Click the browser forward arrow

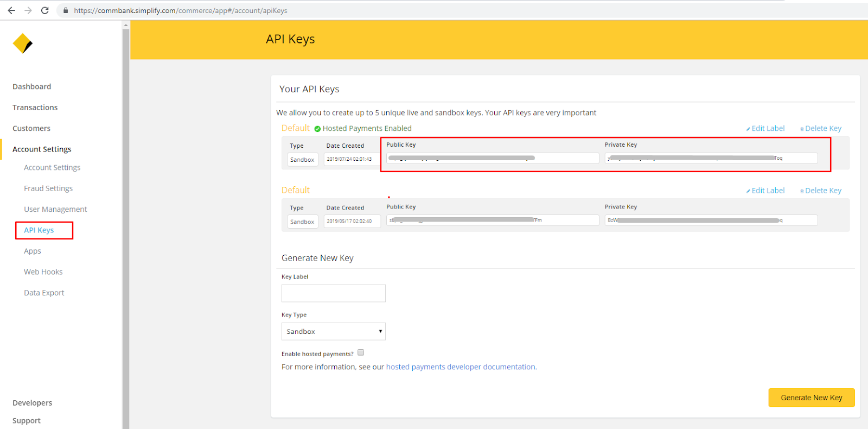[28, 10]
